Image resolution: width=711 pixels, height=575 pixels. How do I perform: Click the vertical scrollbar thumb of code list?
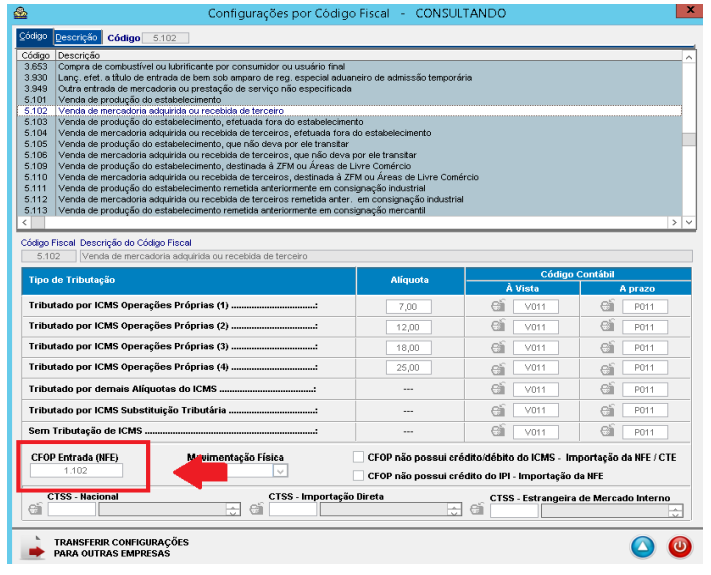click(x=689, y=139)
